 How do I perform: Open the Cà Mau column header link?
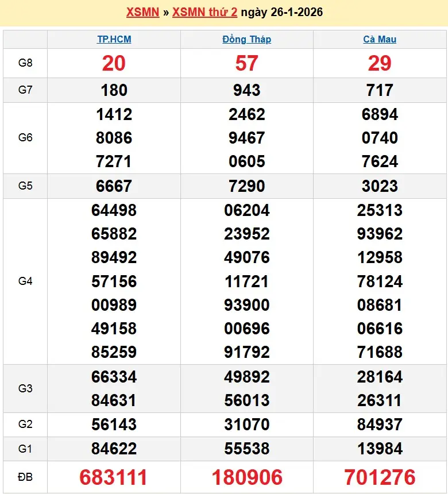(380, 40)
